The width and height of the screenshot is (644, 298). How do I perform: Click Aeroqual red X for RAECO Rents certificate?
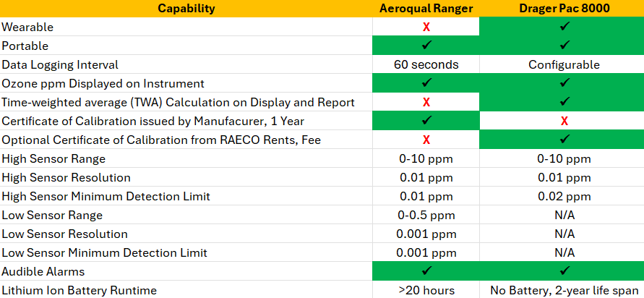click(x=426, y=140)
